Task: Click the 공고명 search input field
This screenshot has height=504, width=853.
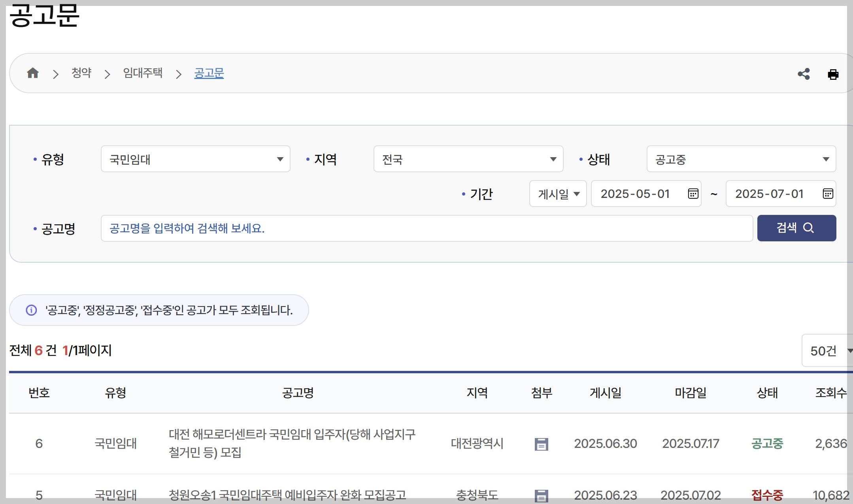Action: (426, 228)
